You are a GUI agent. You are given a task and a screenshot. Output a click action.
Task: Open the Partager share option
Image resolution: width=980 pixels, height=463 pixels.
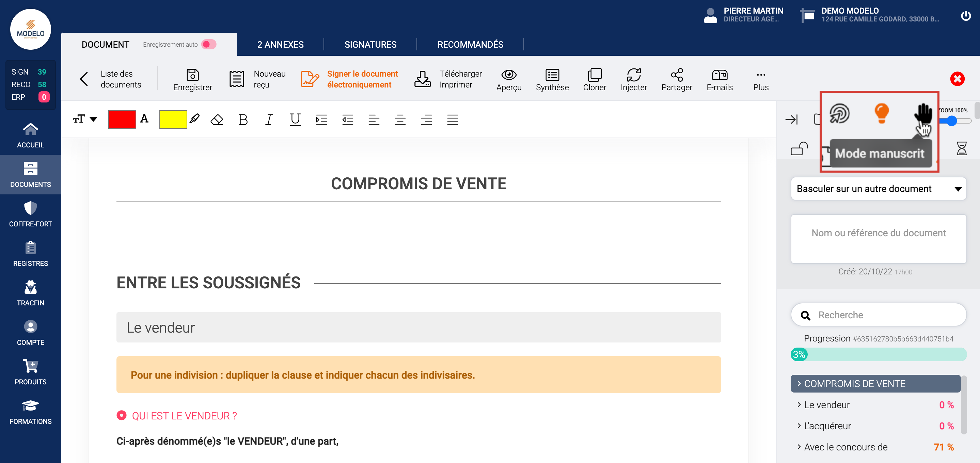pos(676,75)
